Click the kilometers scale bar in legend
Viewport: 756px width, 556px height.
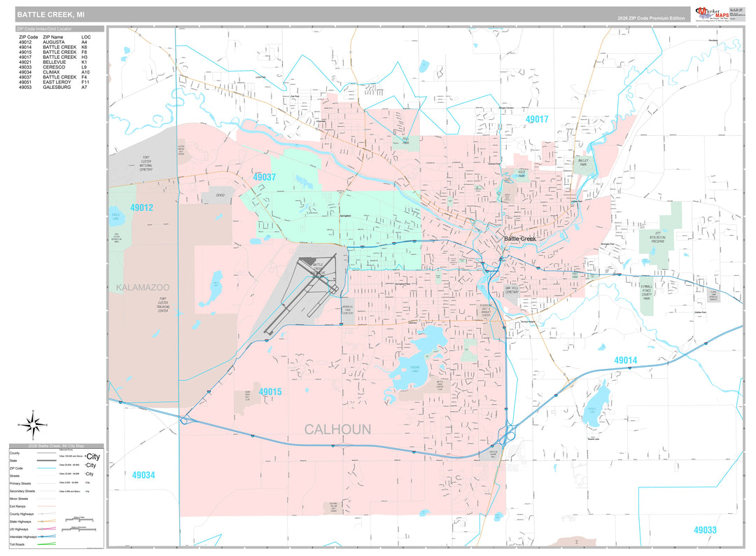click(x=79, y=529)
